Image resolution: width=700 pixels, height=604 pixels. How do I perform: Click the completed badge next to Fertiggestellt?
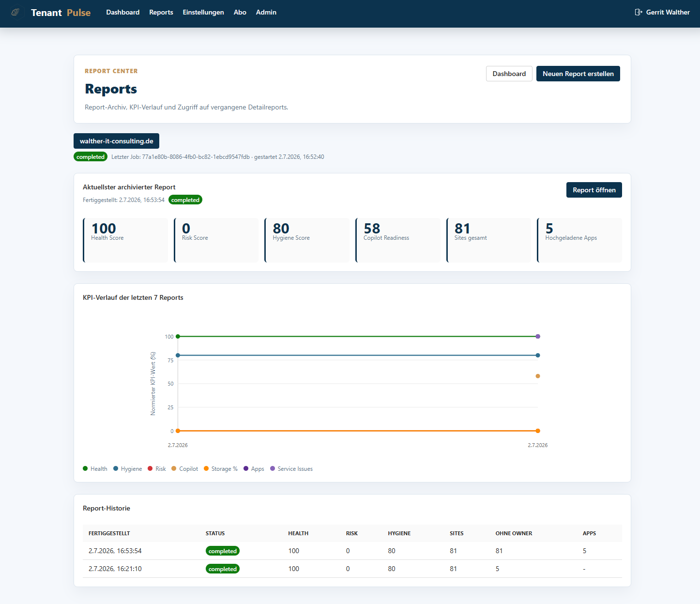pyautogui.click(x=185, y=200)
